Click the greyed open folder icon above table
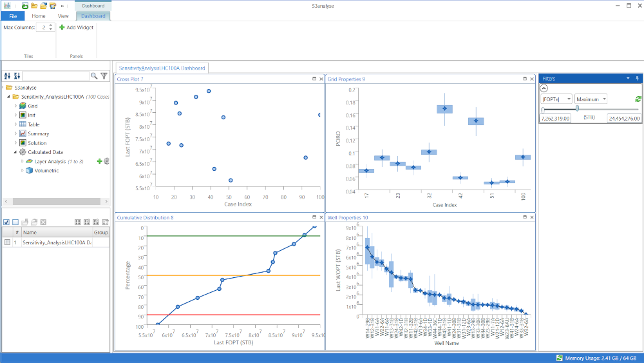 coord(34,222)
